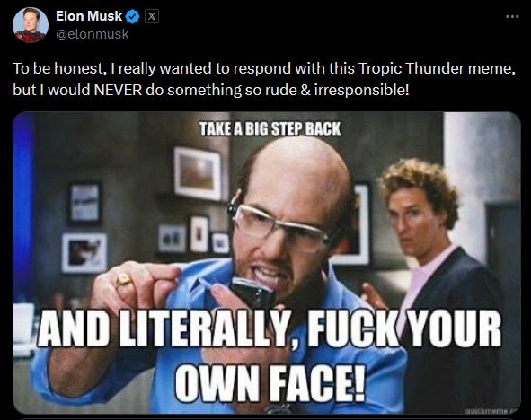Open the Elon Musk display name link
Image resolution: width=531 pixels, height=420 pixels.
click(89, 16)
